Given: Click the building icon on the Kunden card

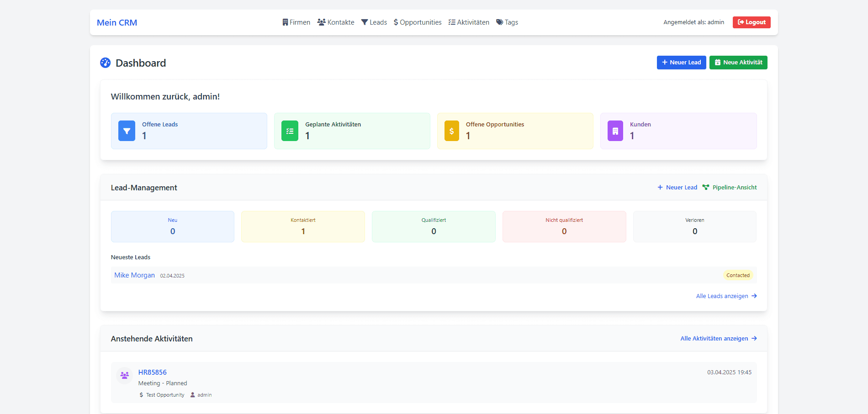Looking at the screenshot, I should pyautogui.click(x=615, y=131).
